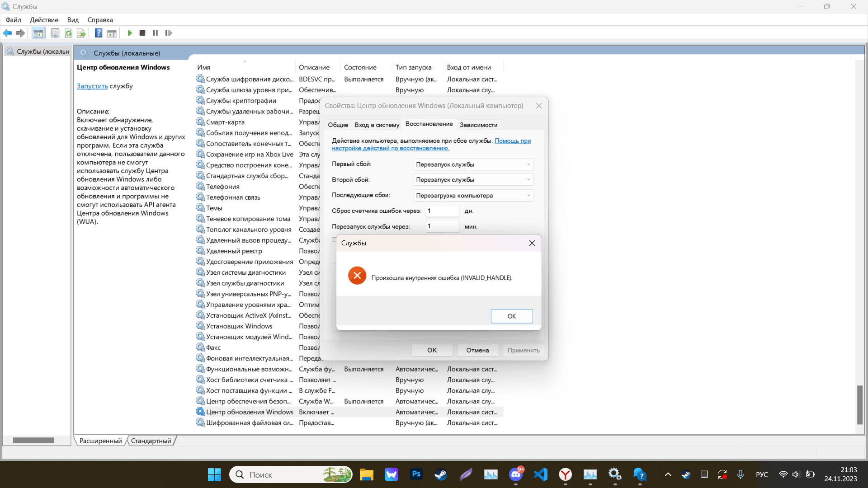
Task: Toggle the action pane toolbar icon
Action: tap(112, 33)
